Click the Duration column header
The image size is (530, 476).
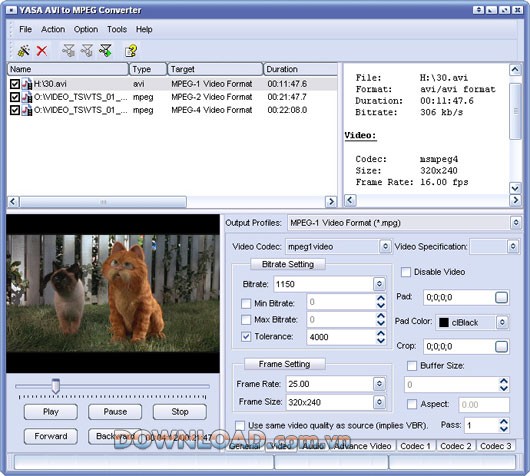click(300, 69)
